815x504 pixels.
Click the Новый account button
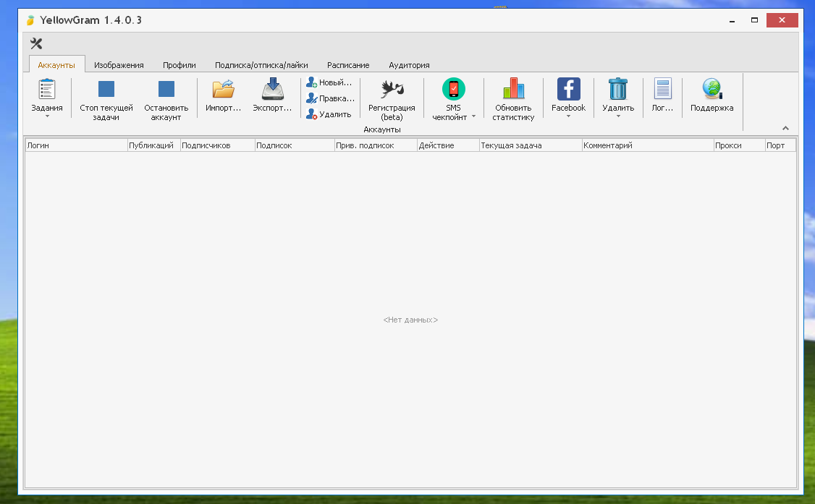point(329,82)
